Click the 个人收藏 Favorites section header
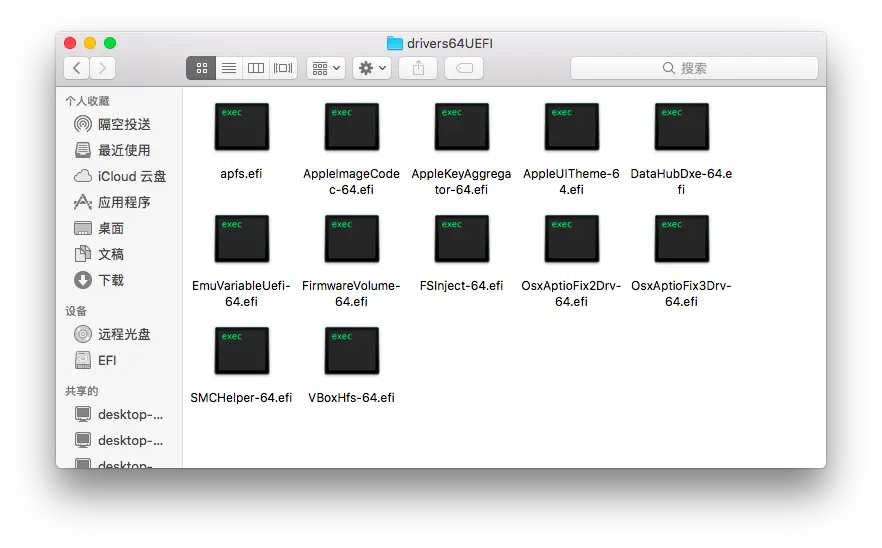 coord(87,101)
